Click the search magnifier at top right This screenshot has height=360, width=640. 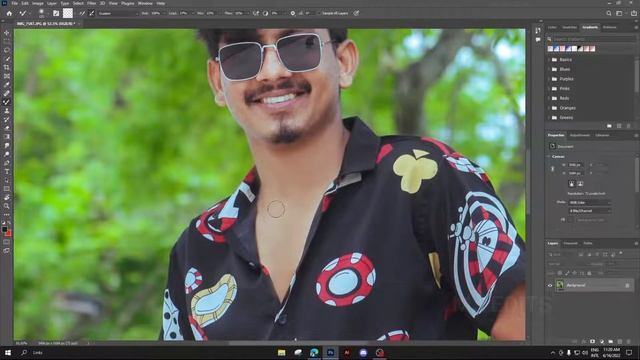609,13
